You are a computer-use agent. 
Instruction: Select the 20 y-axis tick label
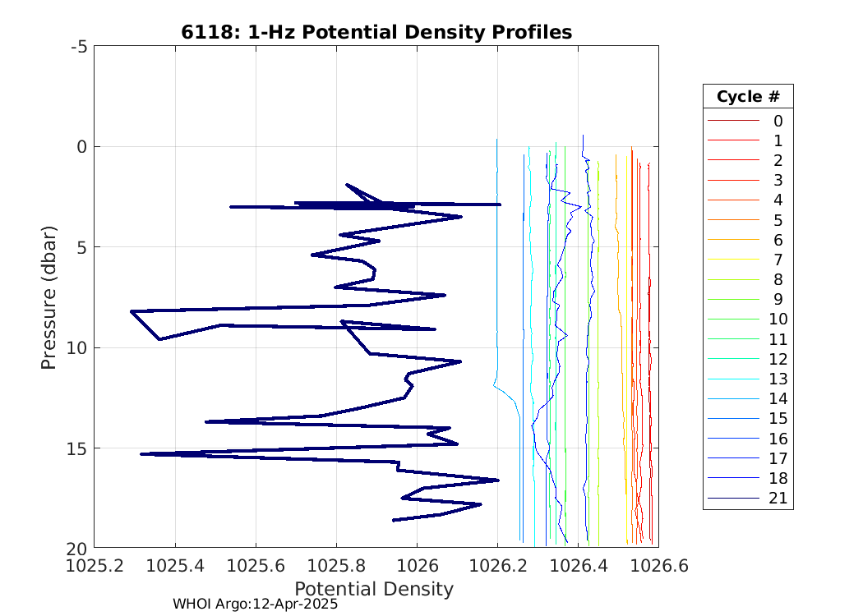(x=78, y=548)
